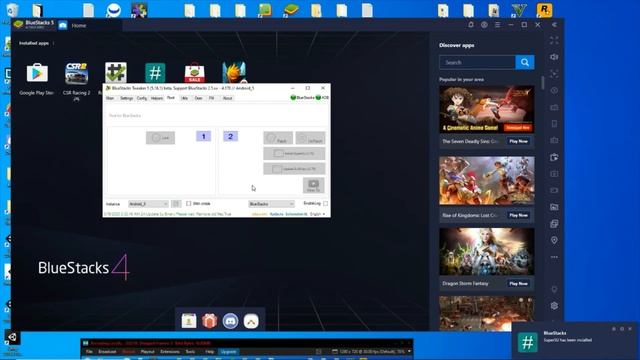Open Seven Deadly Sins banner thumbnail
Viewport: 640px width, 360px height.
[x=487, y=109]
